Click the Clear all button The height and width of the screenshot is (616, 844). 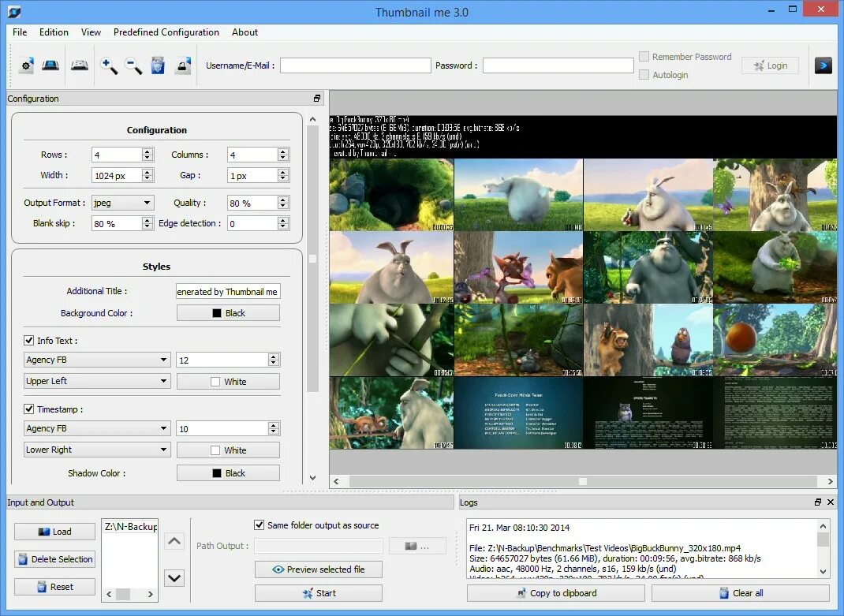click(x=741, y=593)
